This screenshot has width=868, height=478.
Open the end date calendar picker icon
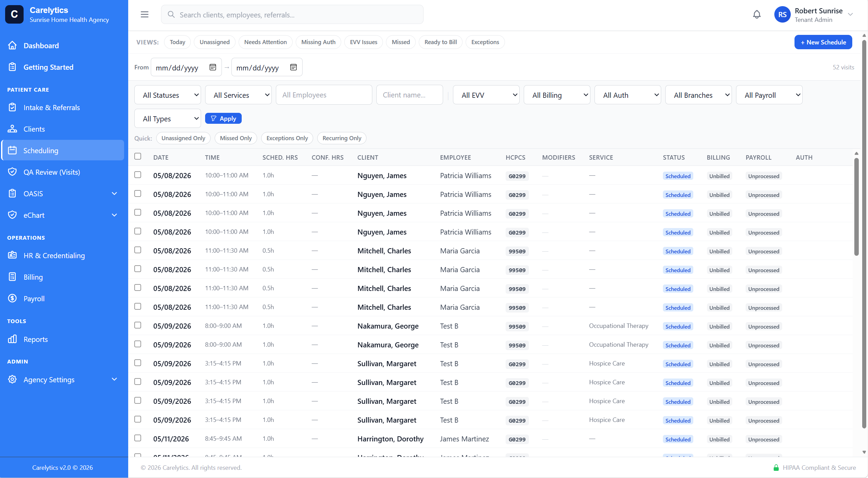pyautogui.click(x=293, y=67)
